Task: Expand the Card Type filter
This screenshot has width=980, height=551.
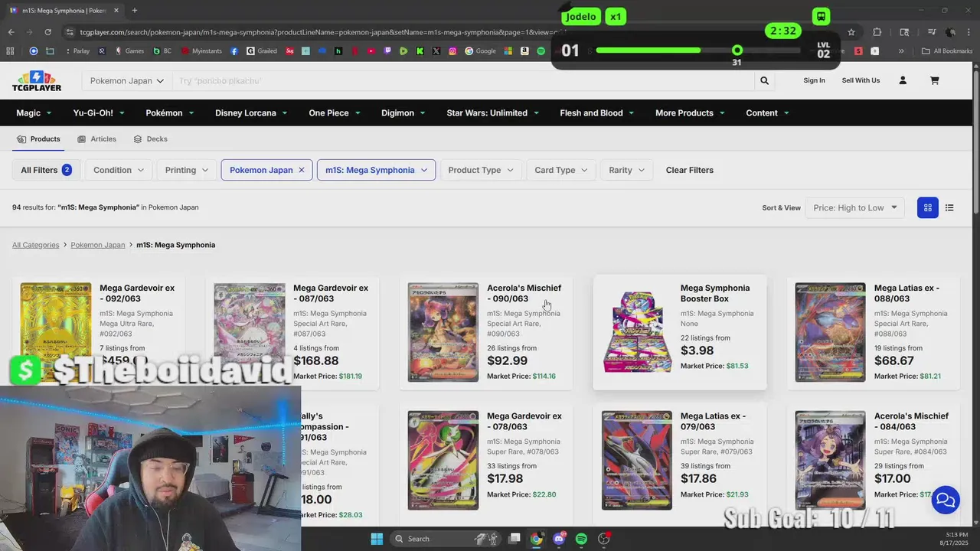Action: [x=561, y=170]
